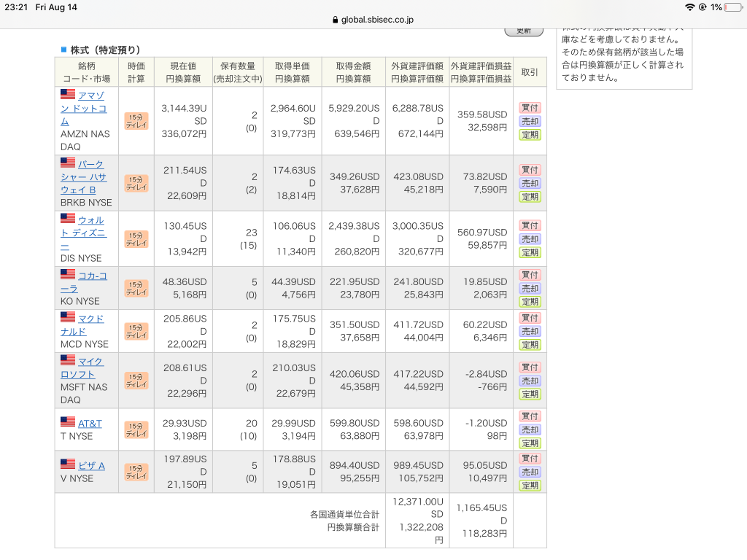Tap 定期 in the Microsoft row
Screen dimensions: 747x560
[530, 394]
